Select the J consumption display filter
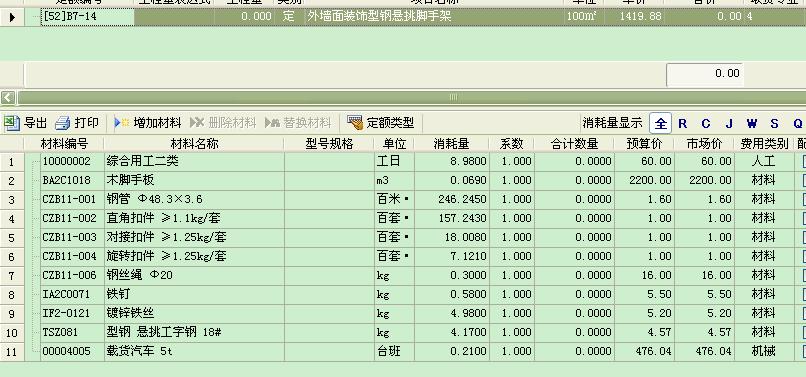Viewport: 806px width, 377px height. click(729, 123)
